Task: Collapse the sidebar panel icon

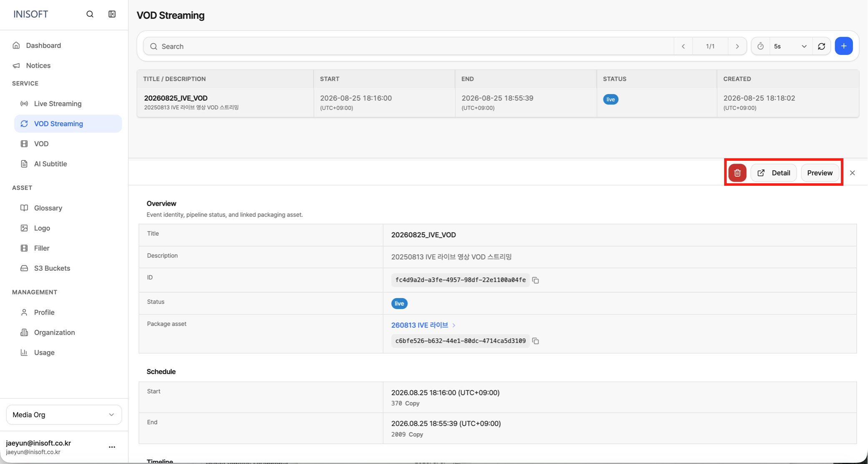Action: pos(112,14)
